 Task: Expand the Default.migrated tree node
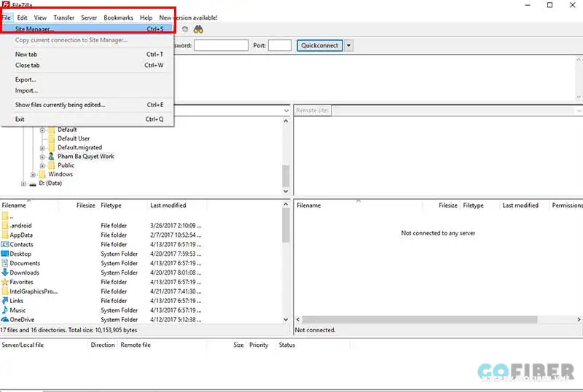click(x=42, y=148)
